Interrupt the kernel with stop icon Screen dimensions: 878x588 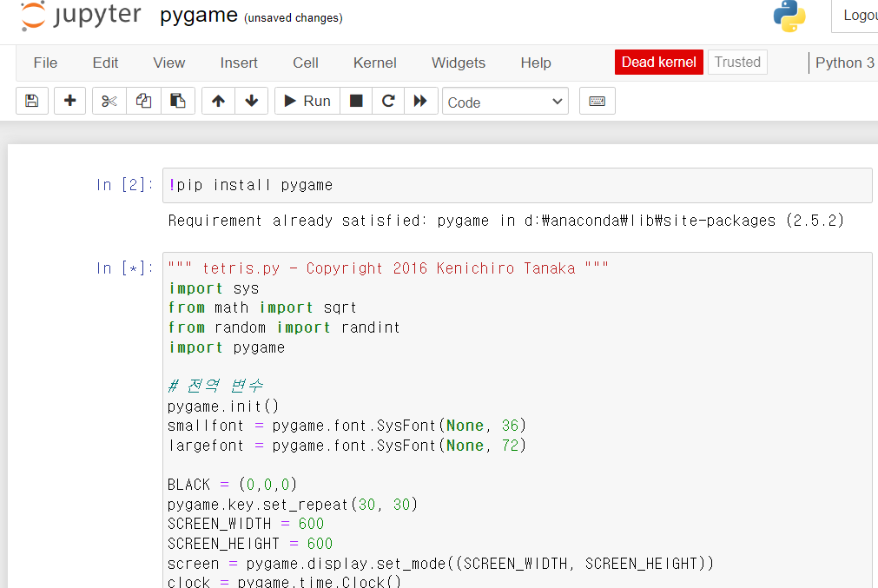tap(356, 101)
